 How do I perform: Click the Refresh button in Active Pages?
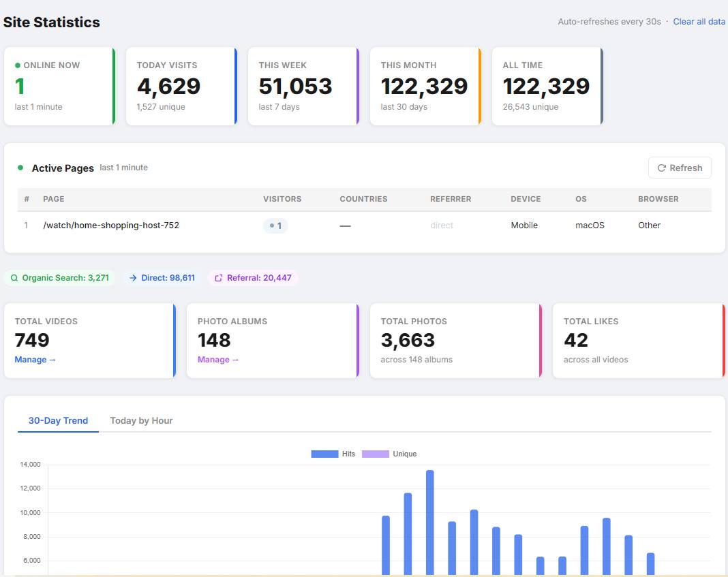tap(680, 168)
